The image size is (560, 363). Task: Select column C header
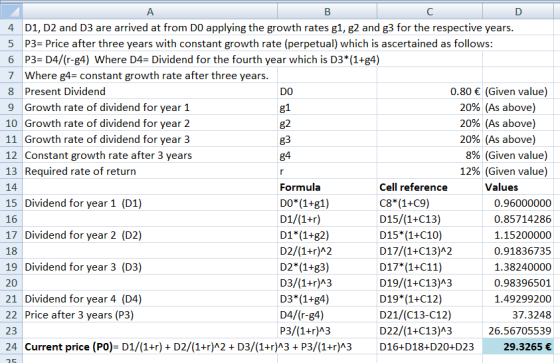430,12
